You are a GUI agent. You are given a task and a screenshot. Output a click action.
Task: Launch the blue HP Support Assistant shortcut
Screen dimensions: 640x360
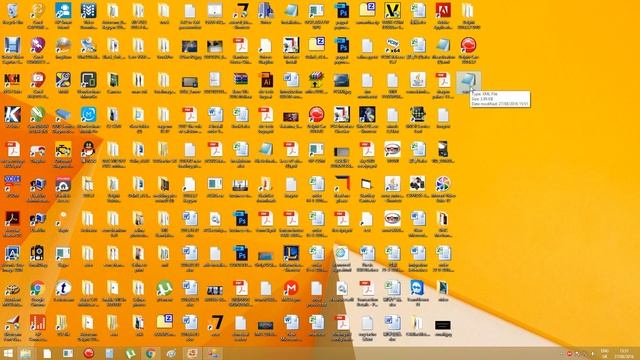point(63,11)
